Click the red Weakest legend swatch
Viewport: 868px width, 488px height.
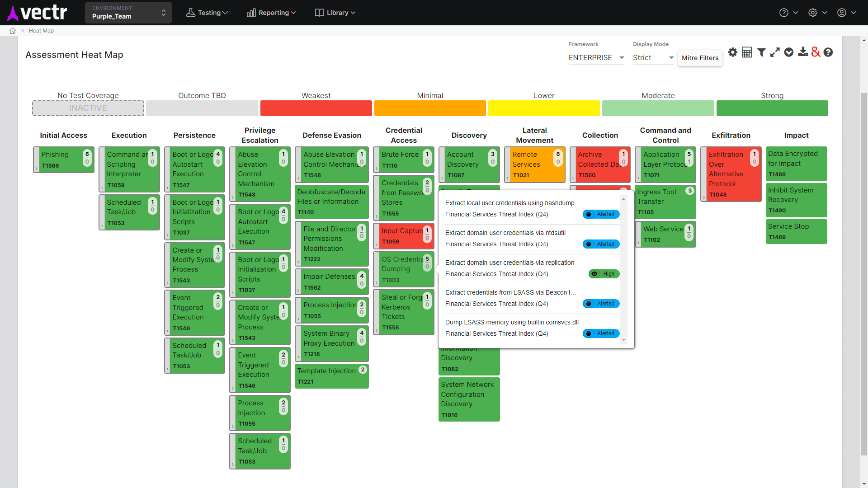pos(316,108)
